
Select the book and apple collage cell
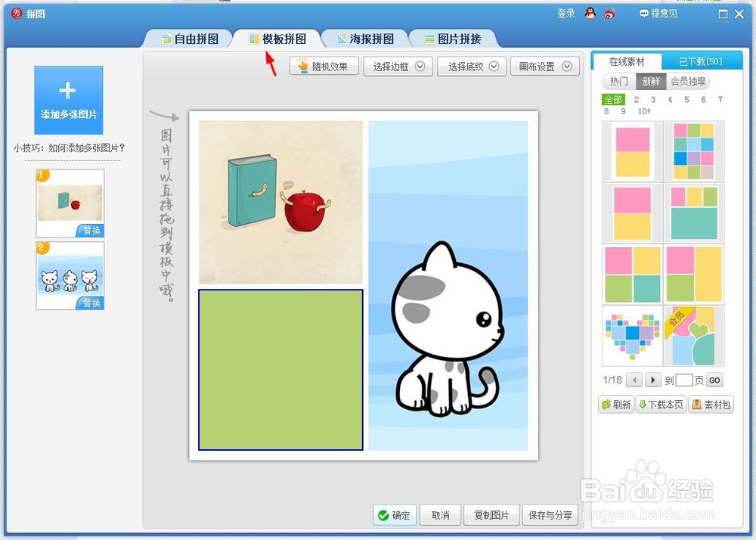point(280,202)
